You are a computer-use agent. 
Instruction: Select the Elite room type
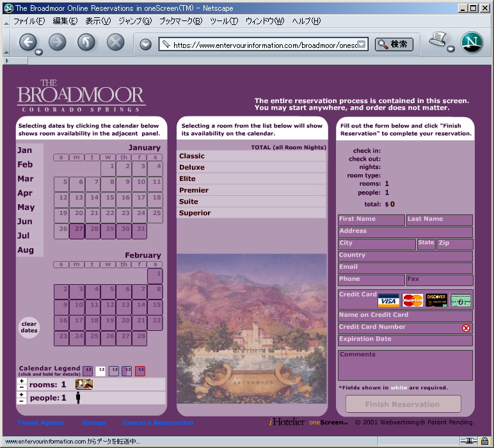251,179
